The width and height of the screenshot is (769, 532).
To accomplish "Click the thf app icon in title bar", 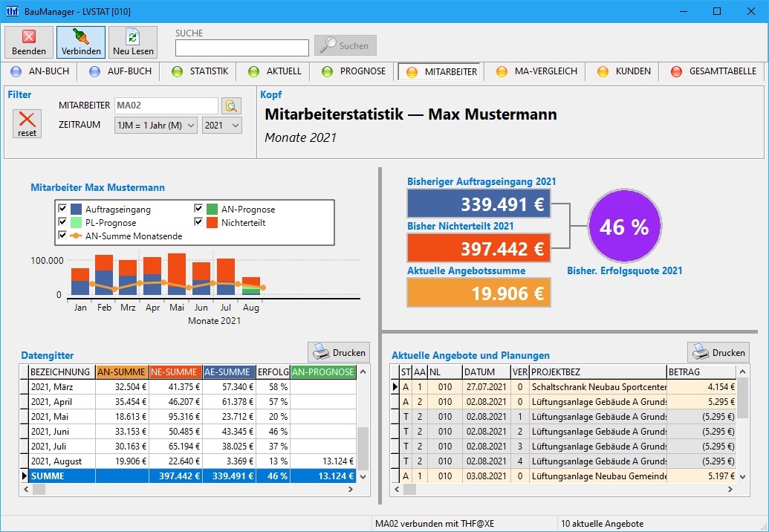I will pyautogui.click(x=13, y=11).
